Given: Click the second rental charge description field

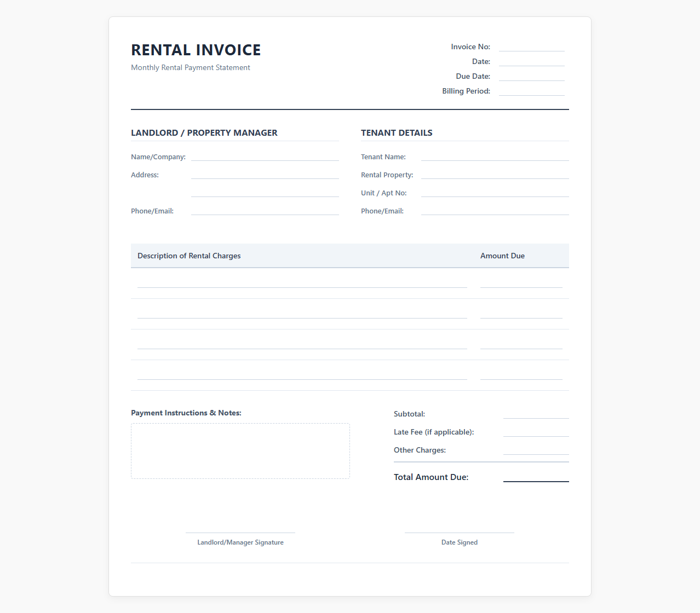Looking at the screenshot, I should [302, 313].
